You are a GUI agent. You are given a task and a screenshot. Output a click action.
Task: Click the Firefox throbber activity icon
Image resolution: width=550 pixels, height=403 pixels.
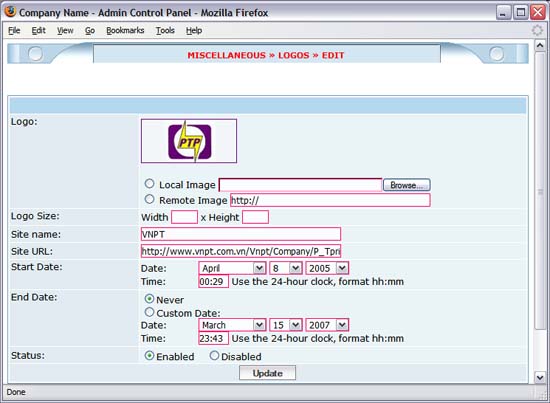pyautogui.click(x=537, y=30)
